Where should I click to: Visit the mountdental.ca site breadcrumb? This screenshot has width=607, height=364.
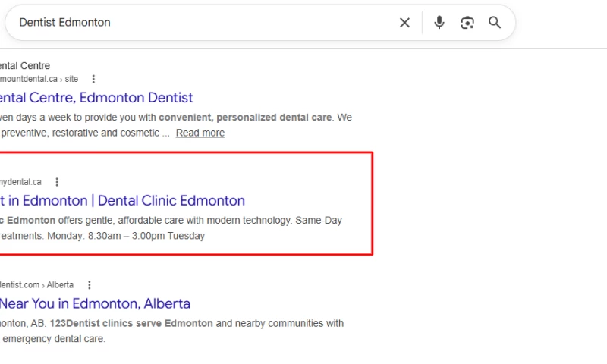click(x=39, y=79)
